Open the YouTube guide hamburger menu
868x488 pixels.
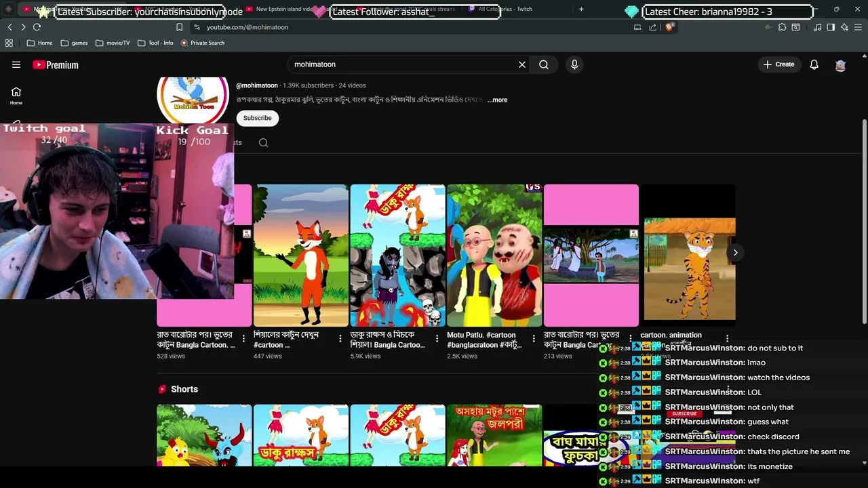coord(16,64)
